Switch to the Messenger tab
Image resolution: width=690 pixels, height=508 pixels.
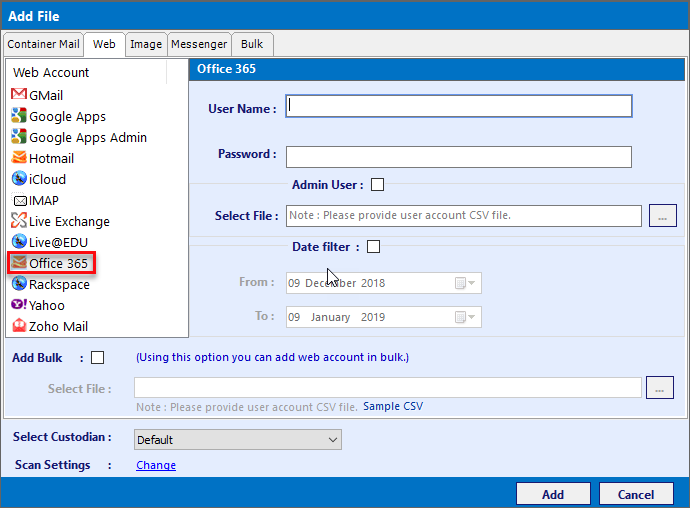pos(199,44)
